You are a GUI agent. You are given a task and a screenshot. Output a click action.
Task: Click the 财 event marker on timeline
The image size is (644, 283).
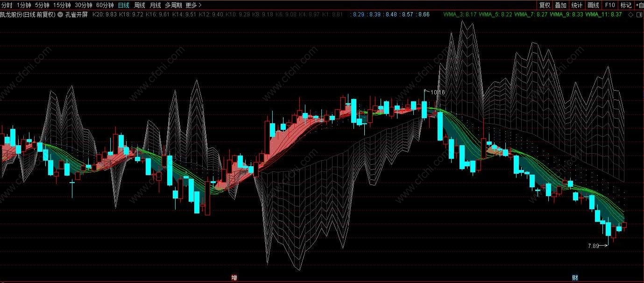coord(575,277)
